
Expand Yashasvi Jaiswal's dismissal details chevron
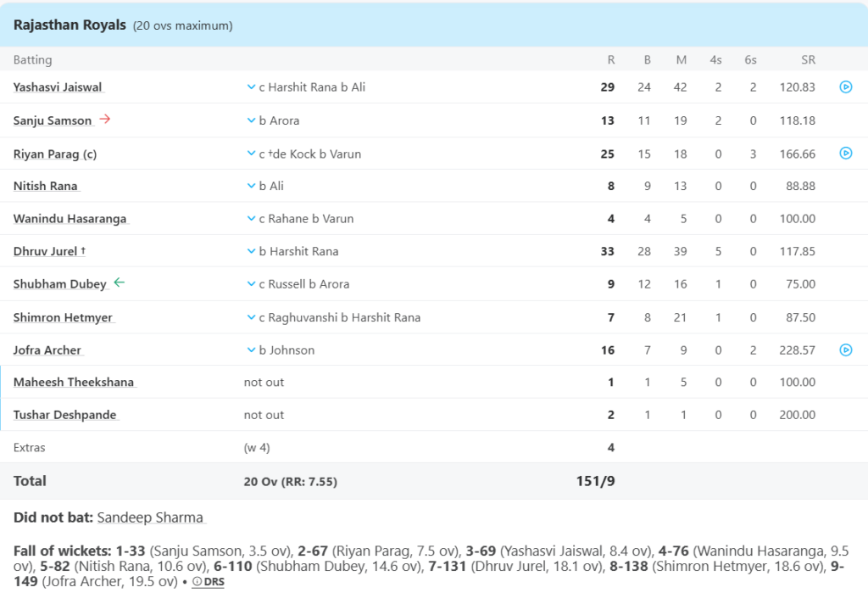click(x=251, y=87)
